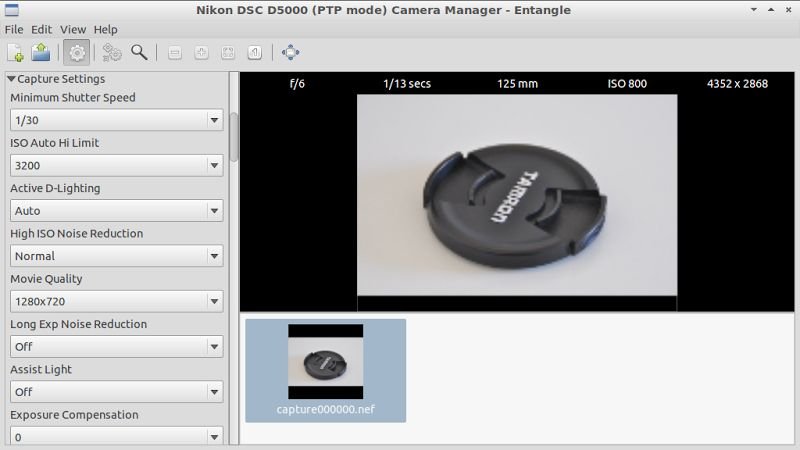
Task: Click the zoom best fit icon
Action: [x=228, y=52]
